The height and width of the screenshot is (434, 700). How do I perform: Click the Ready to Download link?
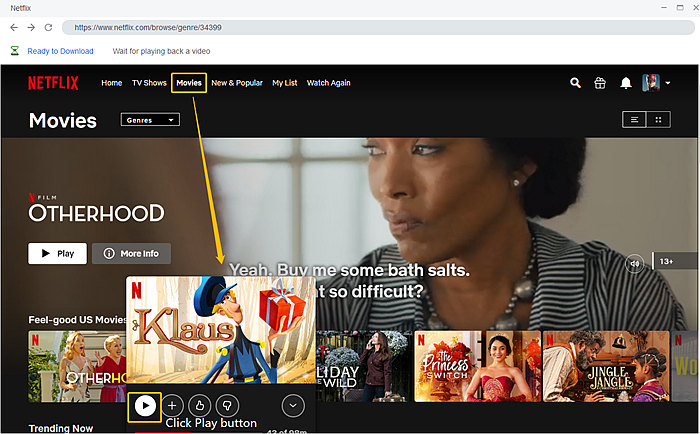(x=60, y=51)
